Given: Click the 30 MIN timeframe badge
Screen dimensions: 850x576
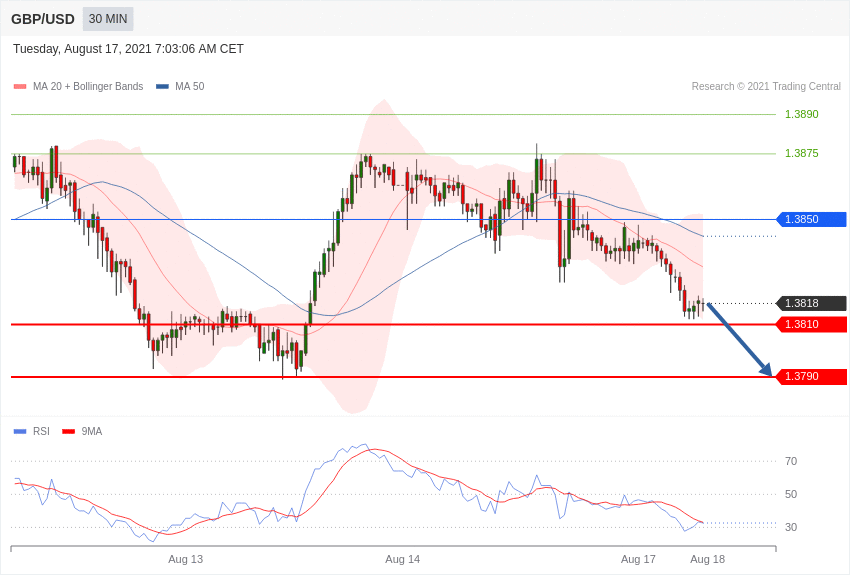Looking at the screenshot, I should [108, 19].
